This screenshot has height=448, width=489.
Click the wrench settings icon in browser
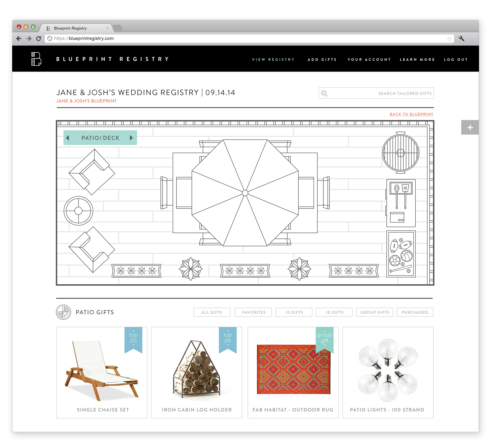click(462, 38)
